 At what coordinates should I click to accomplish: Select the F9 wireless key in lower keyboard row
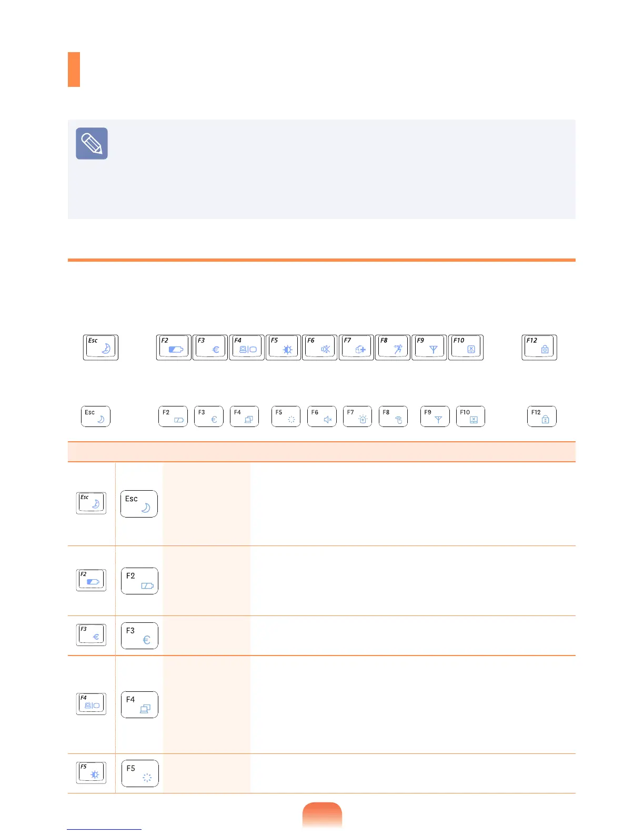click(x=435, y=416)
